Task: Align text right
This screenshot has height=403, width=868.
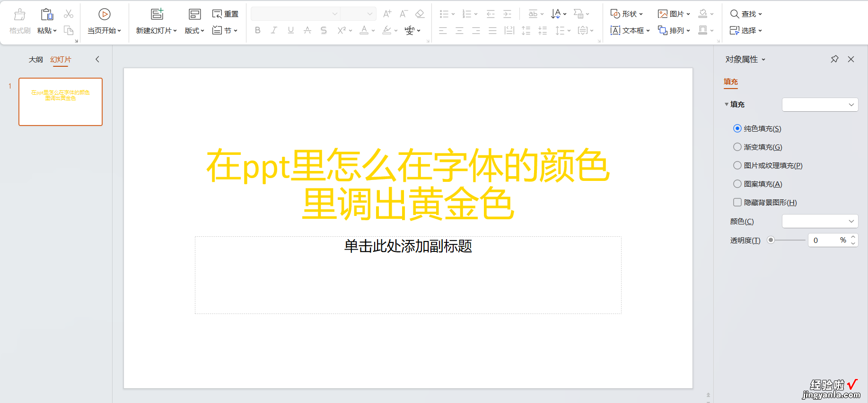Action: coord(476,30)
